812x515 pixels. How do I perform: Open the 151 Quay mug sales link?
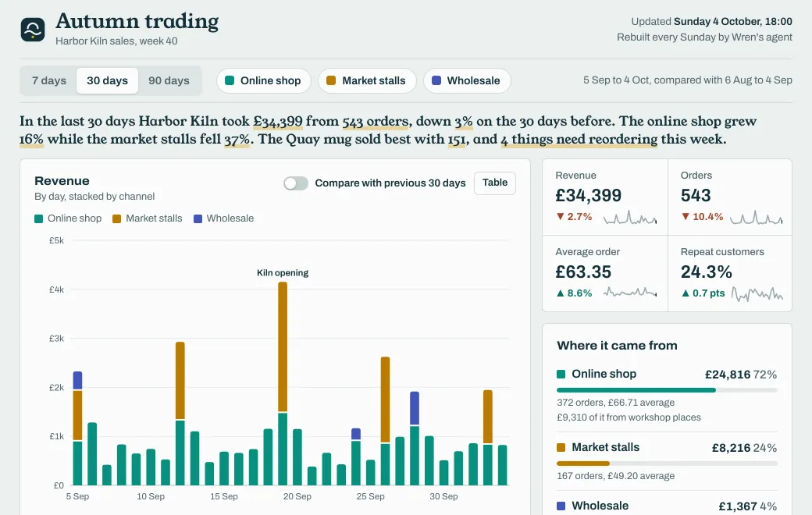(x=457, y=140)
